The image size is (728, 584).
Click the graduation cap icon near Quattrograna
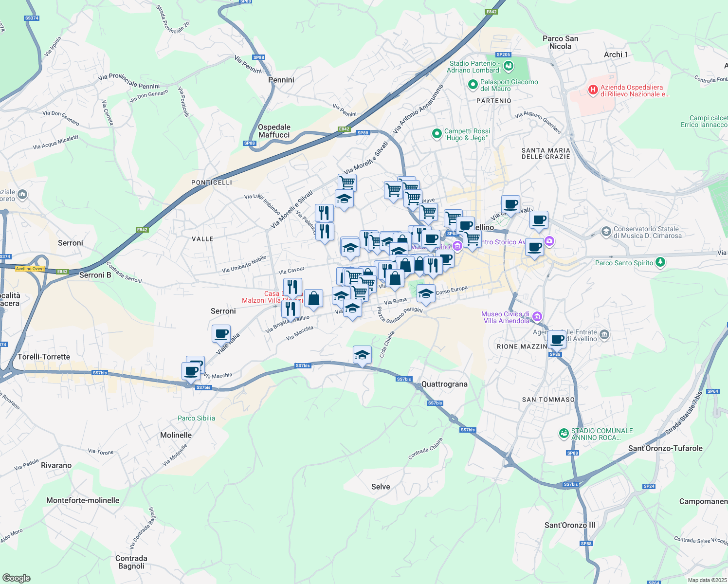362,355
